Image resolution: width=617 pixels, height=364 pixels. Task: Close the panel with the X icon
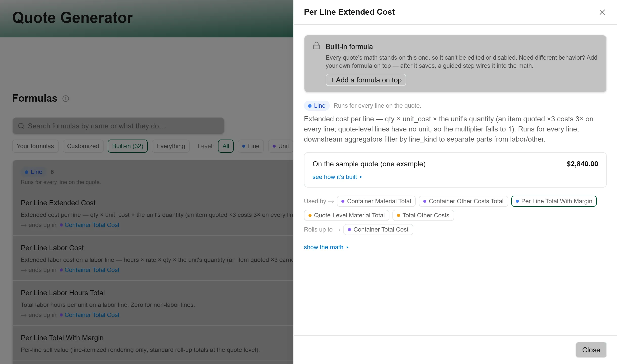pos(602,12)
